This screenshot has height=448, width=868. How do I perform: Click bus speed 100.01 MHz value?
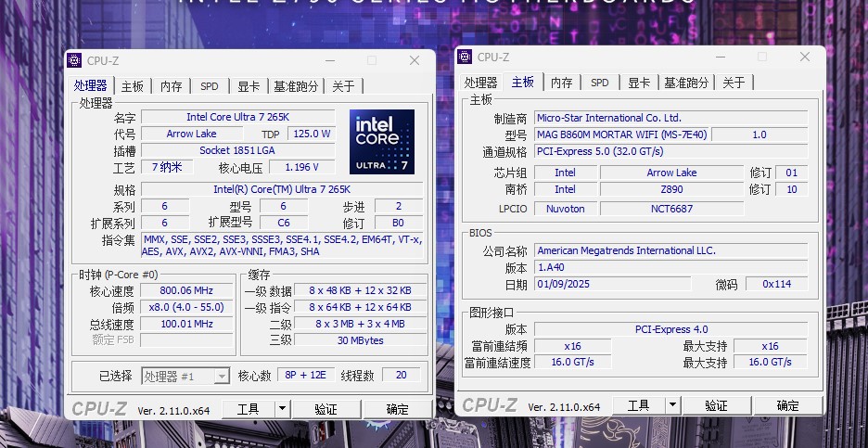186,324
